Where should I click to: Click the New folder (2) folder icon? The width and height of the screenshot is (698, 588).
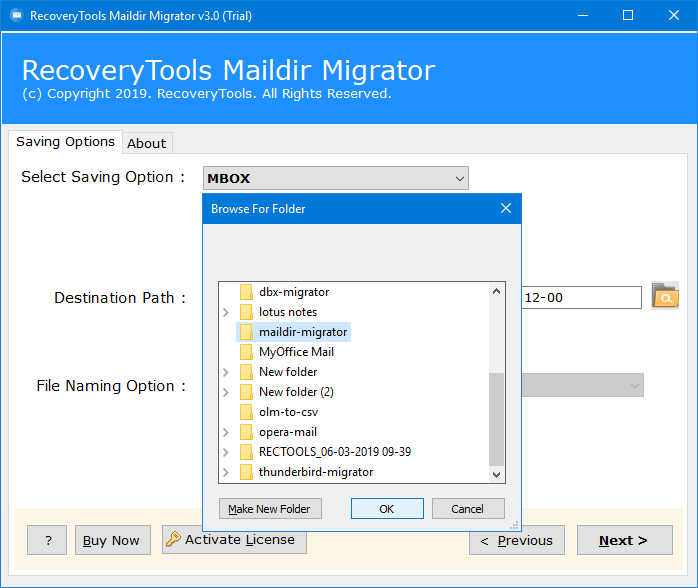coord(246,392)
